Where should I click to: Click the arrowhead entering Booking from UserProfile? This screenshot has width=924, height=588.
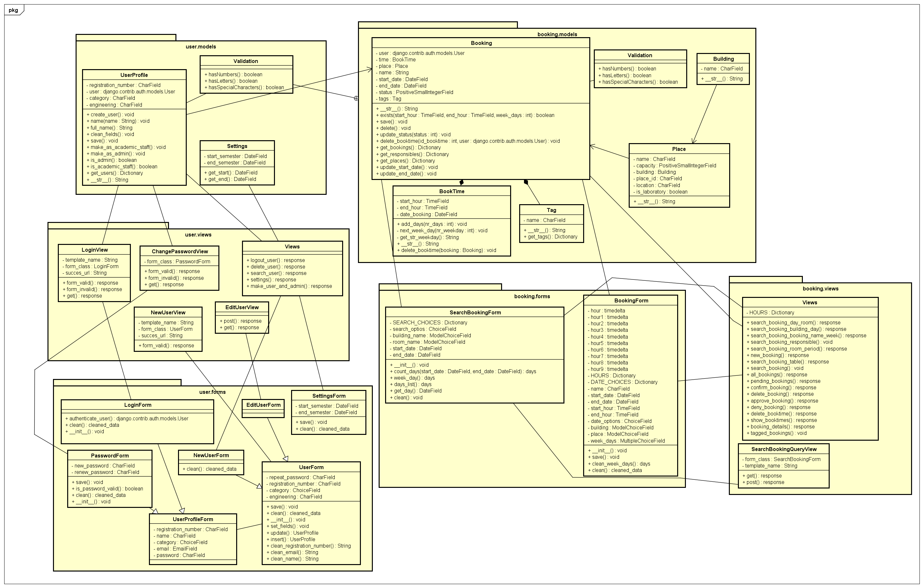click(369, 69)
